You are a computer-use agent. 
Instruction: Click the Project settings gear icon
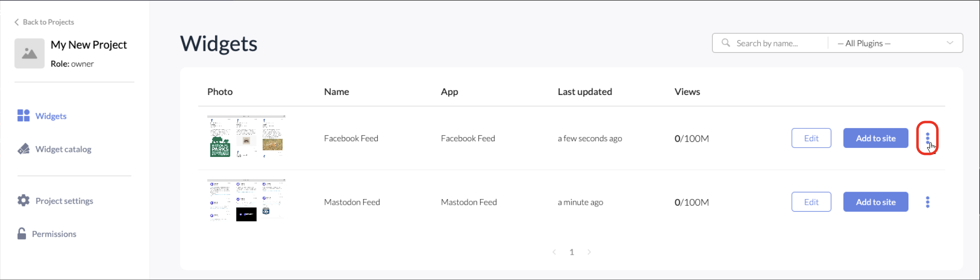(24, 201)
